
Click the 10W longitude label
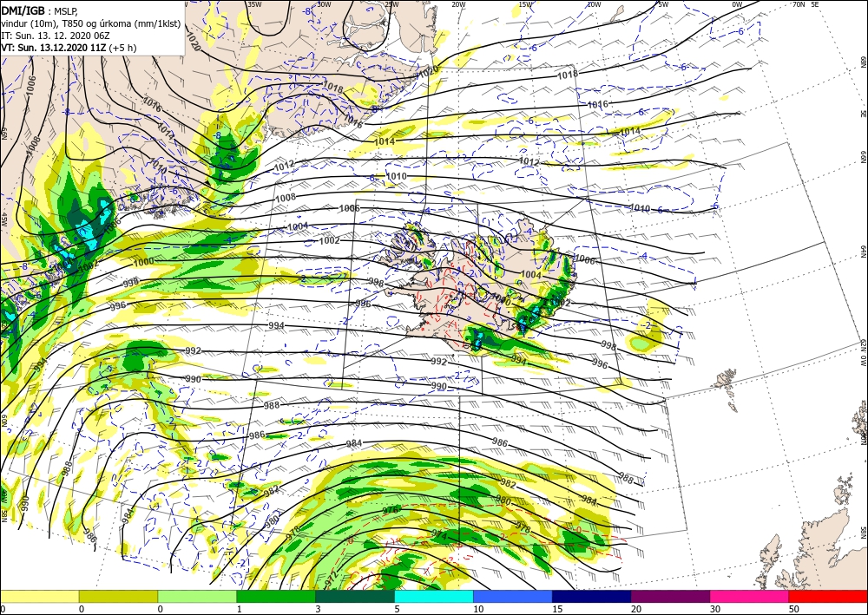point(594,4)
